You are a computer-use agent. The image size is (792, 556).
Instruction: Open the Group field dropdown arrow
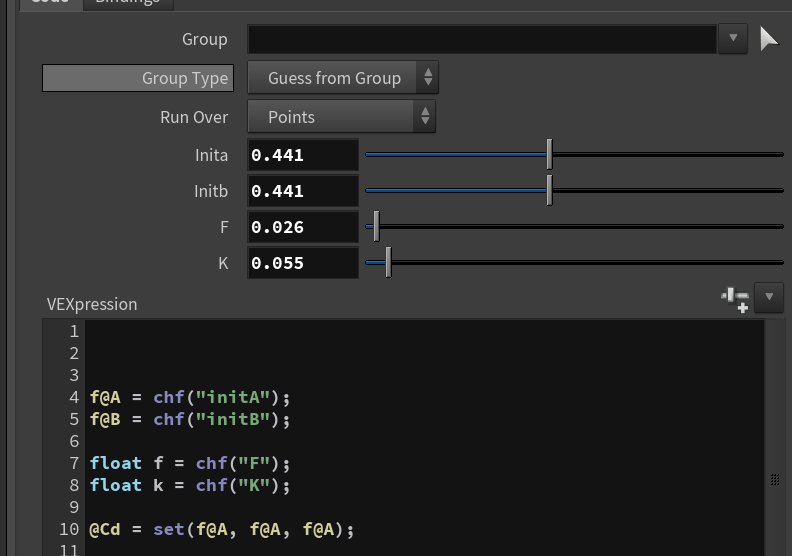click(x=733, y=38)
